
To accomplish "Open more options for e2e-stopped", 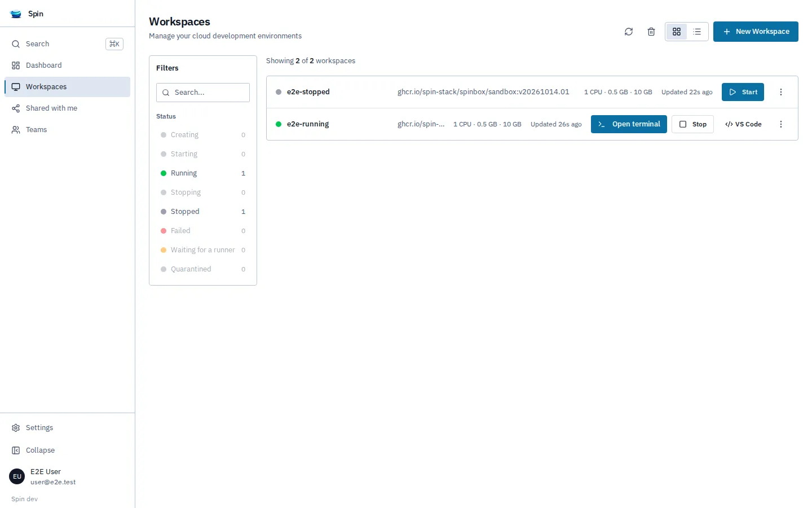I will click(x=781, y=92).
